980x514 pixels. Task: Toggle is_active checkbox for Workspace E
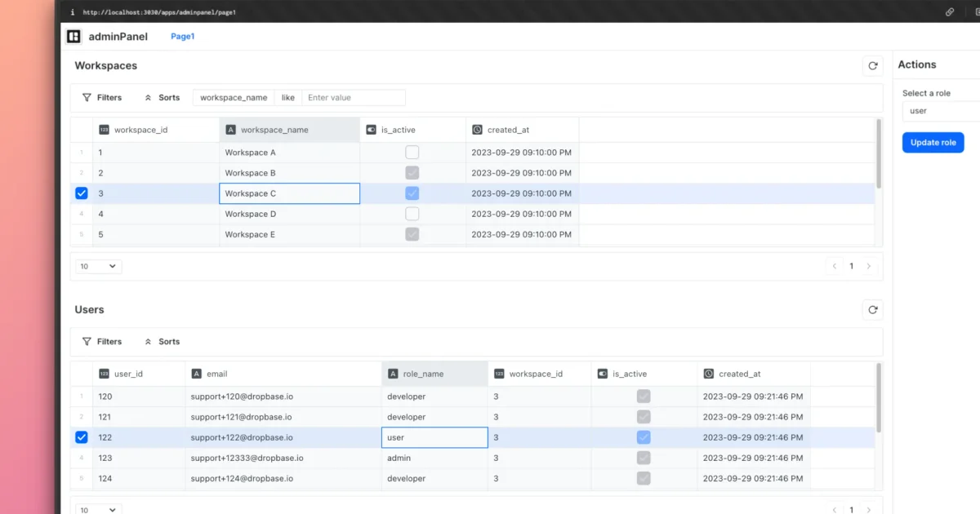(412, 234)
